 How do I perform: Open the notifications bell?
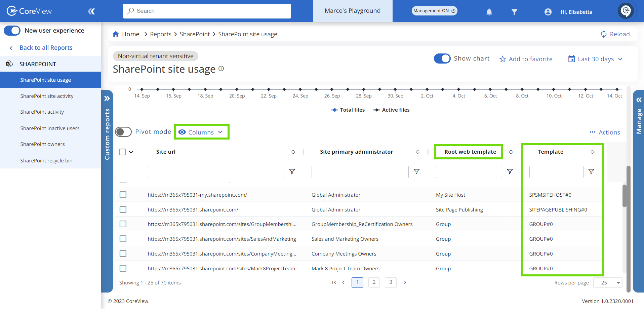pyautogui.click(x=489, y=12)
